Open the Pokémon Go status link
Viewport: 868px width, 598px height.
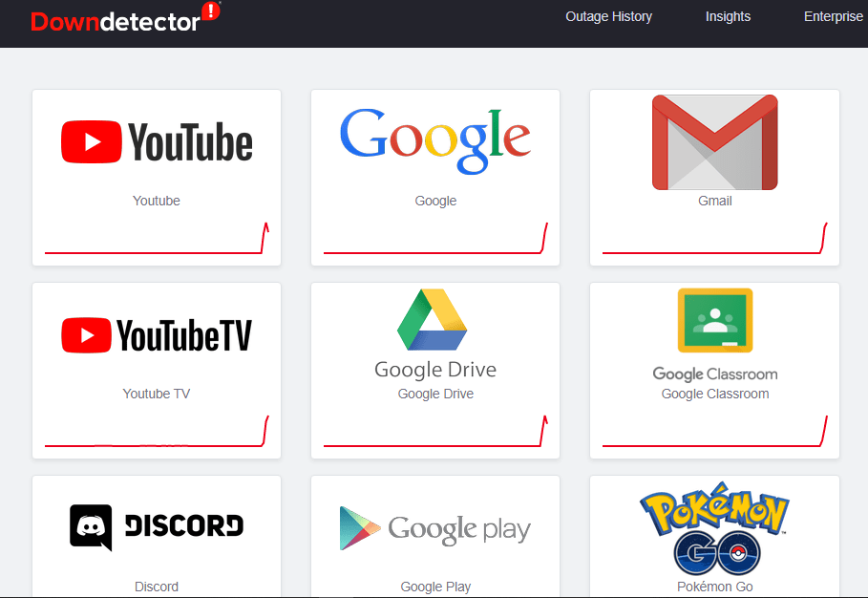(x=714, y=586)
